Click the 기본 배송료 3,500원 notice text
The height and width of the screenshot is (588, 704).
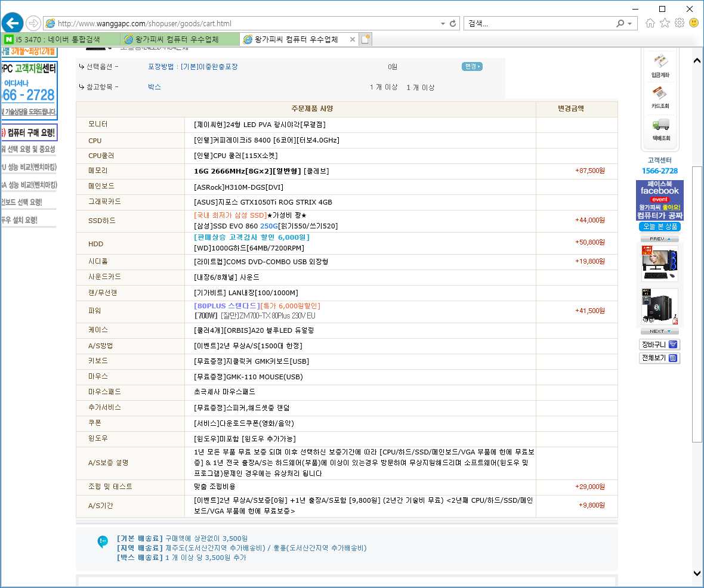tap(183, 539)
